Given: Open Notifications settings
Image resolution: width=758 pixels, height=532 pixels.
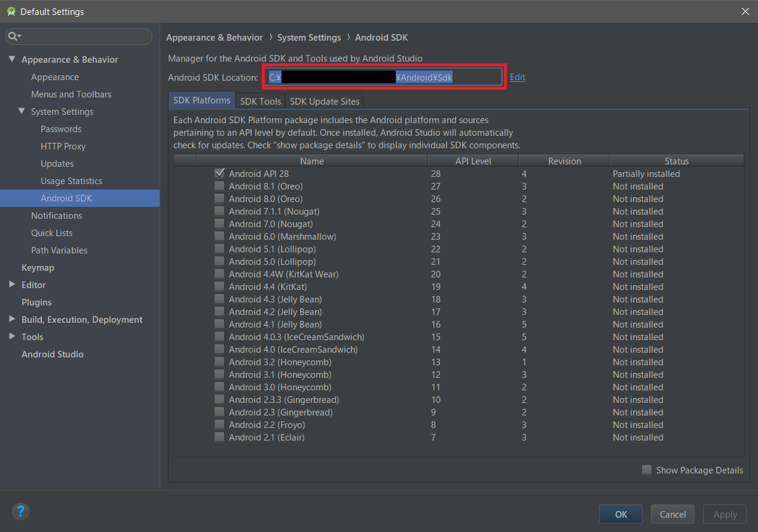Looking at the screenshot, I should 57,215.
